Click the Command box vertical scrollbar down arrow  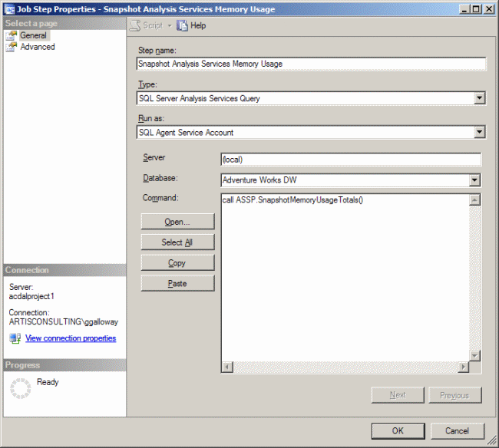pos(474,356)
